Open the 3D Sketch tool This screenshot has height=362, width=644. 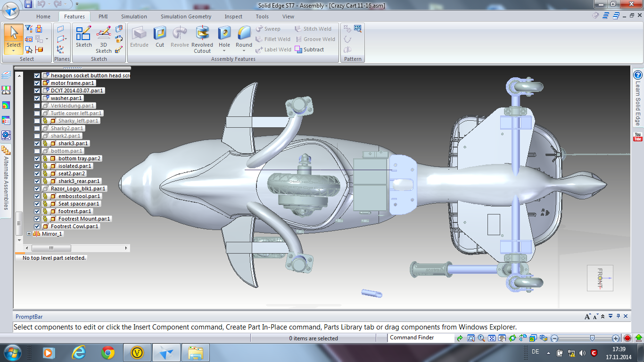104,40
